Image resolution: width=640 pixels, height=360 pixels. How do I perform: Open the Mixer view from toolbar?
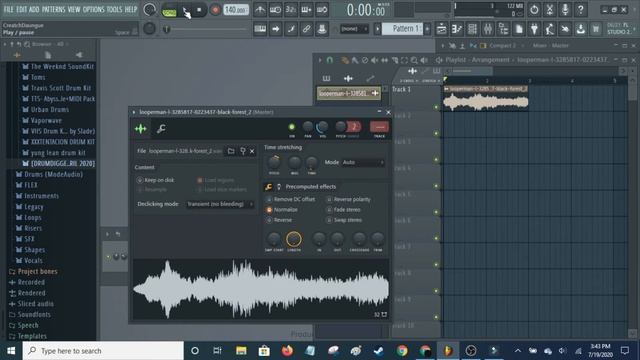pos(488,29)
